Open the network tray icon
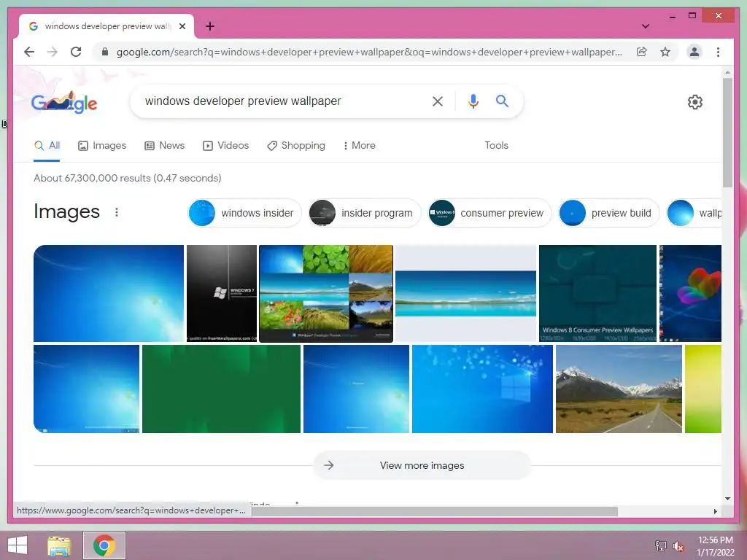The width and height of the screenshot is (747, 560). [x=661, y=545]
